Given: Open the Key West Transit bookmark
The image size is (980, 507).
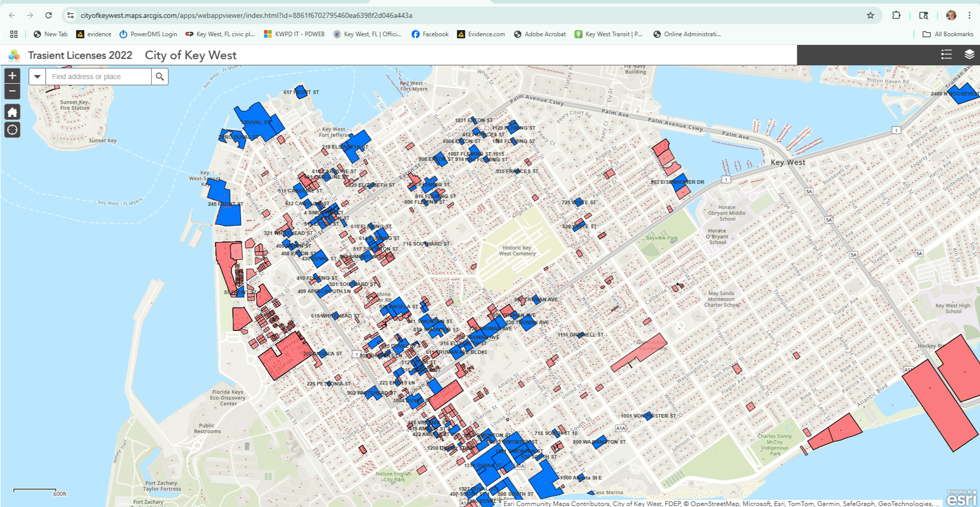Looking at the screenshot, I should 608,34.
